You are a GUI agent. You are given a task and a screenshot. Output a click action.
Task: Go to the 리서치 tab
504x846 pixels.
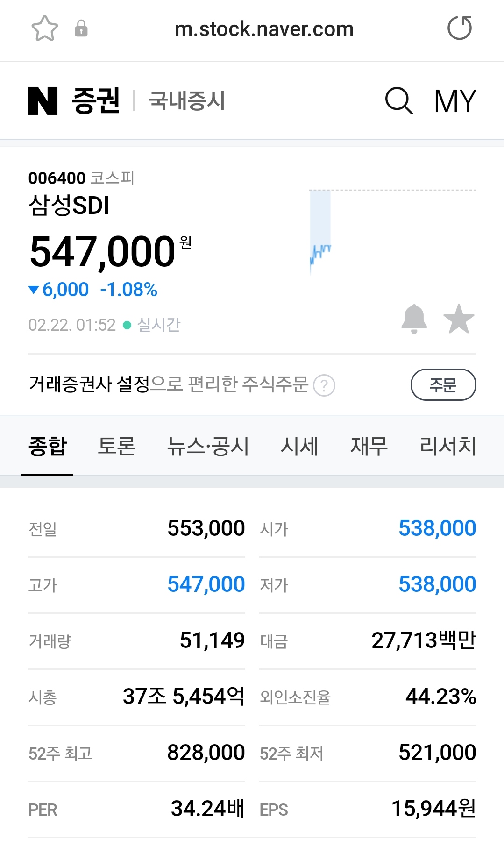point(448,446)
